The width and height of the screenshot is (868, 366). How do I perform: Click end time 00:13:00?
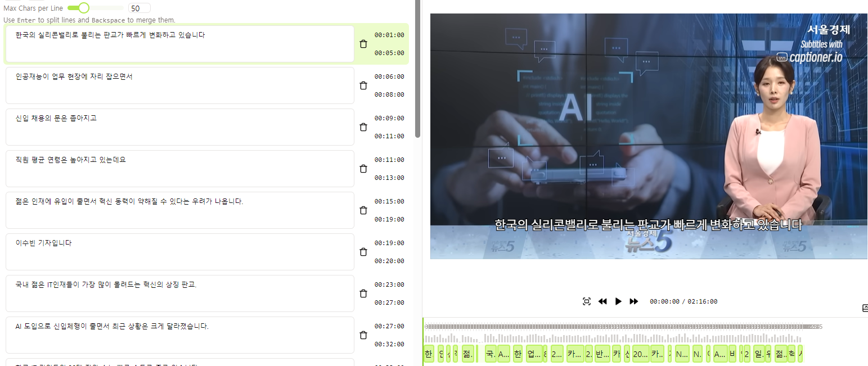tap(389, 178)
